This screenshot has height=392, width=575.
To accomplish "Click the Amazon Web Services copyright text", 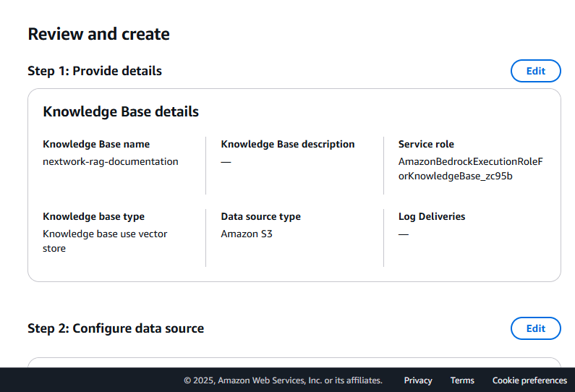I will (283, 380).
